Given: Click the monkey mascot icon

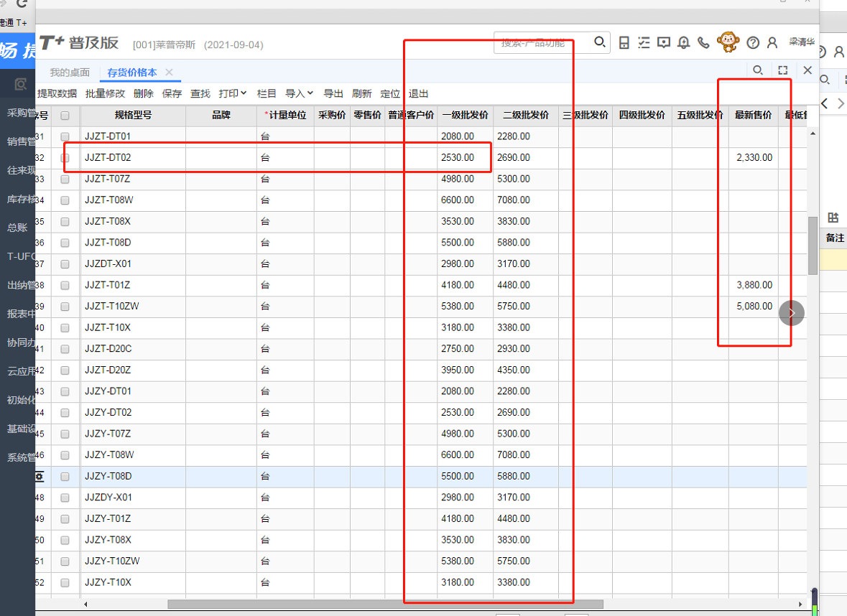Looking at the screenshot, I should click(x=728, y=42).
